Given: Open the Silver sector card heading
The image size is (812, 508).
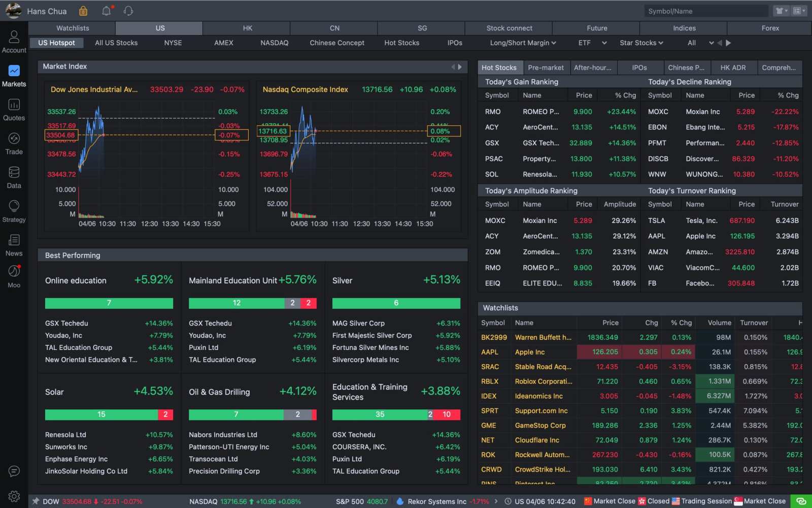Looking at the screenshot, I should (x=342, y=280).
